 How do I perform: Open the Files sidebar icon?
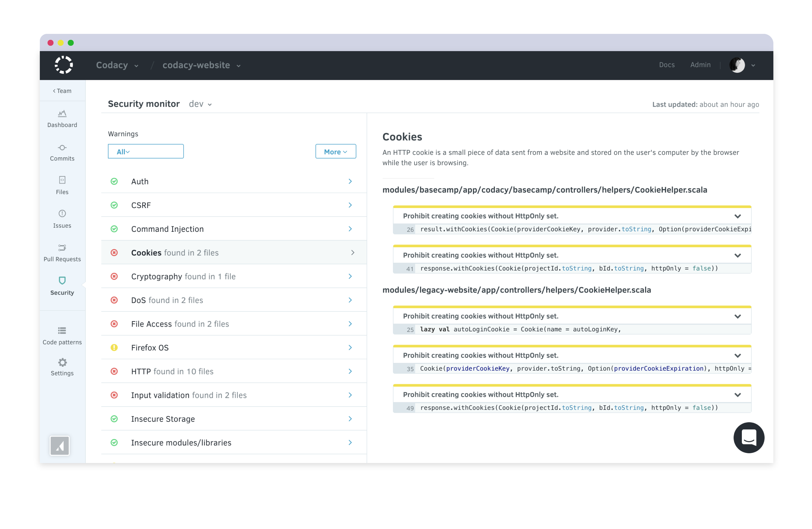(x=62, y=180)
